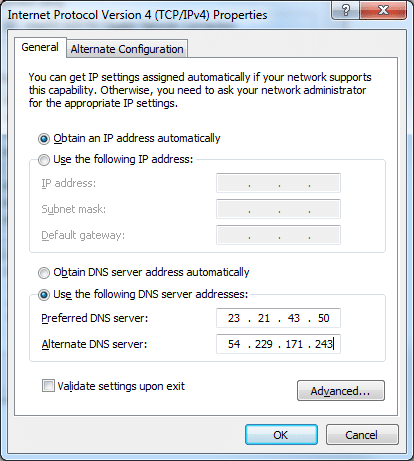Click first octet 54 of Alternate DNS

pyautogui.click(x=234, y=344)
